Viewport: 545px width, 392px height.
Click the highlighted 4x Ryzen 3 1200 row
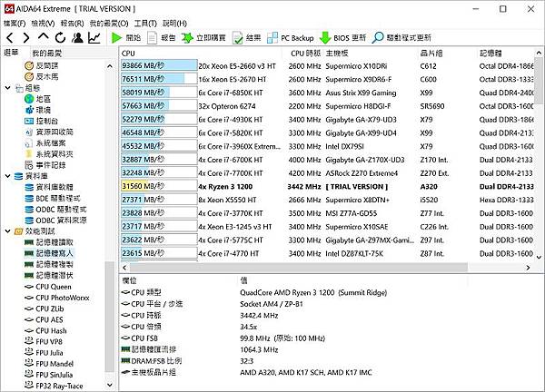click(327, 186)
